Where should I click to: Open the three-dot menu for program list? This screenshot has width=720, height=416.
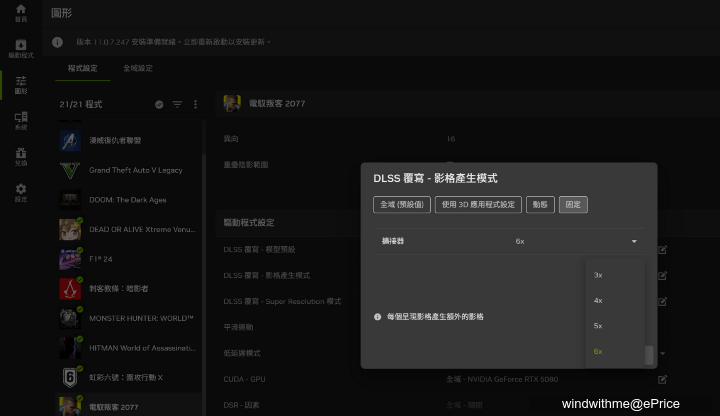point(195,105)
